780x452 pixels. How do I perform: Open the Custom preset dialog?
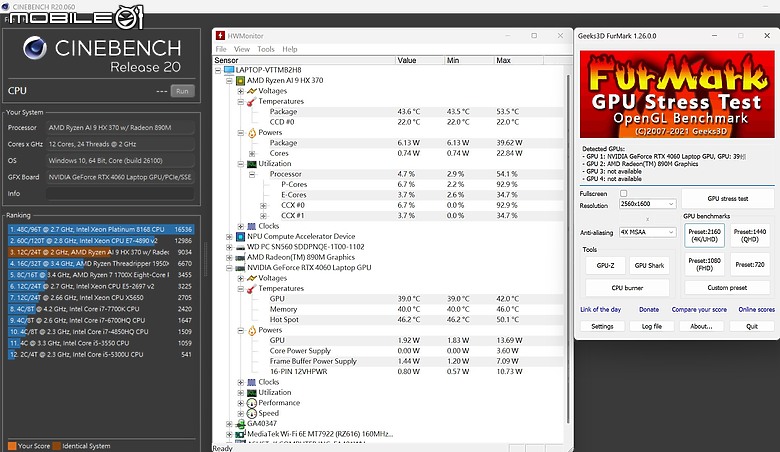727,287
